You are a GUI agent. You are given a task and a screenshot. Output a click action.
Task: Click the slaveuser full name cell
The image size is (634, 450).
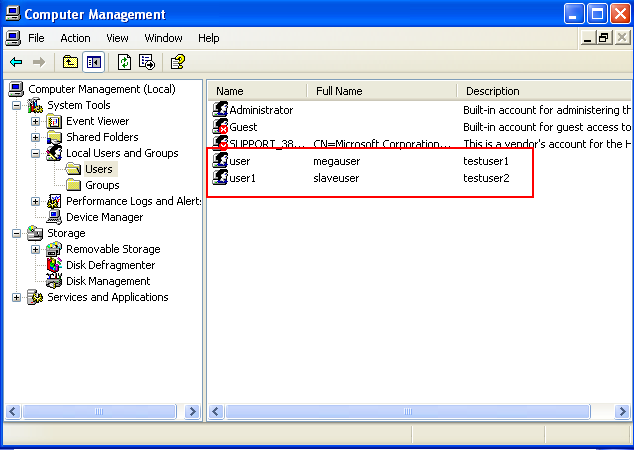click(336, 178)
